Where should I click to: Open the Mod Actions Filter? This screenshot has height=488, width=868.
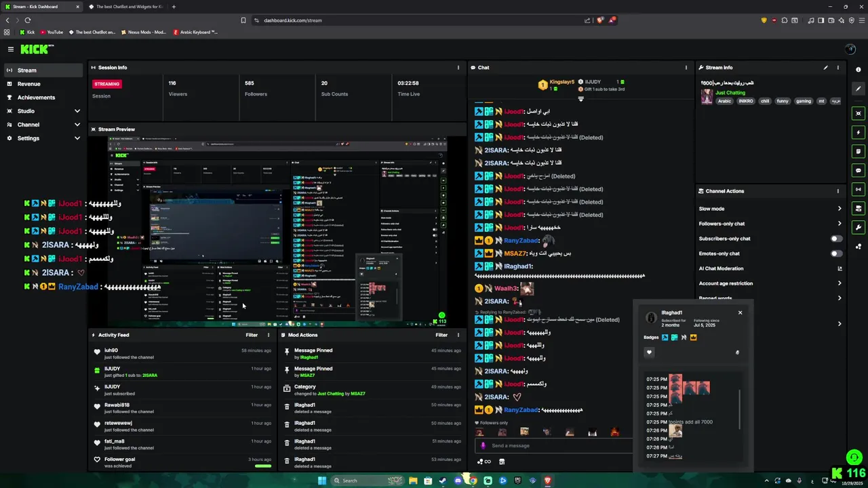pos(441,335)
